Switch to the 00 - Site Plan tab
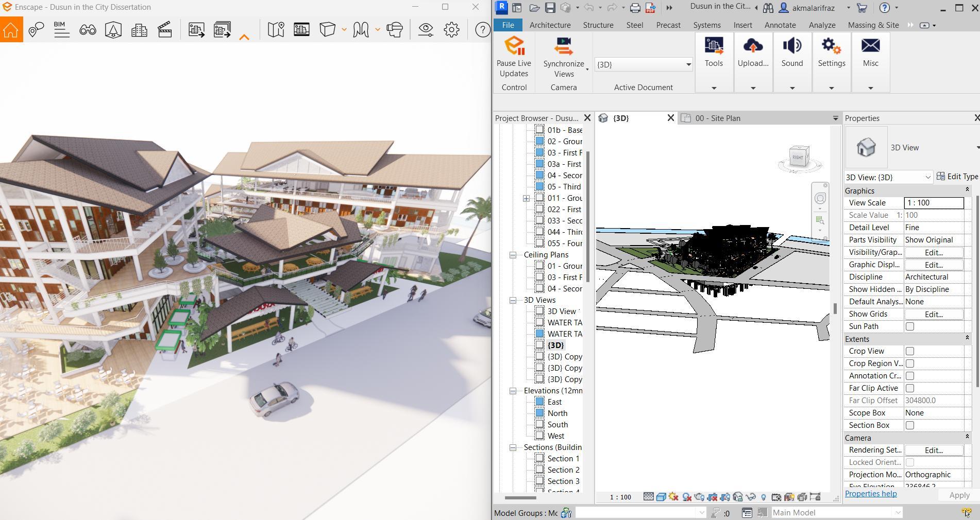This screenshot has height=520, width=980. coord(717,118)
